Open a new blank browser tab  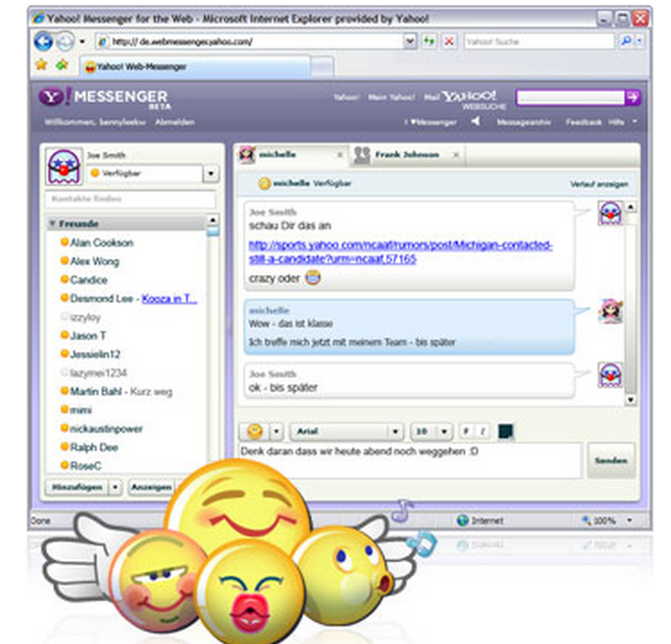(x=321, y=67)
